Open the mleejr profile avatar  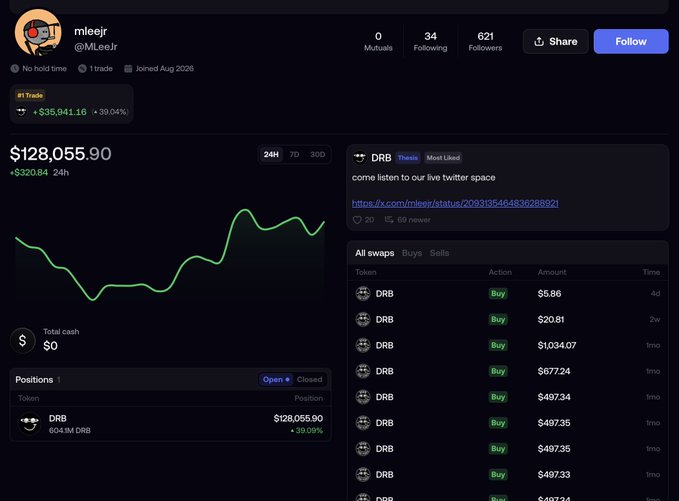(38, 32)
